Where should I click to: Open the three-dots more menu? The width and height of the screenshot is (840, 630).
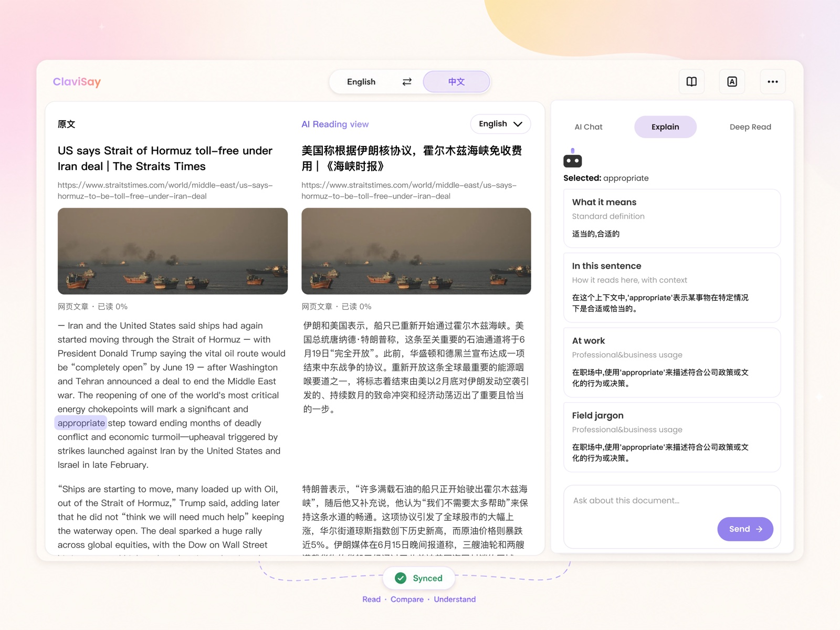(773, 82)
